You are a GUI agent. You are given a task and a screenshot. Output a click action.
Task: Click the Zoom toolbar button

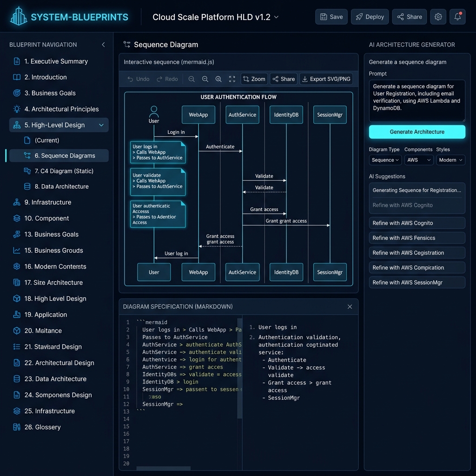[x=254, y=79]
